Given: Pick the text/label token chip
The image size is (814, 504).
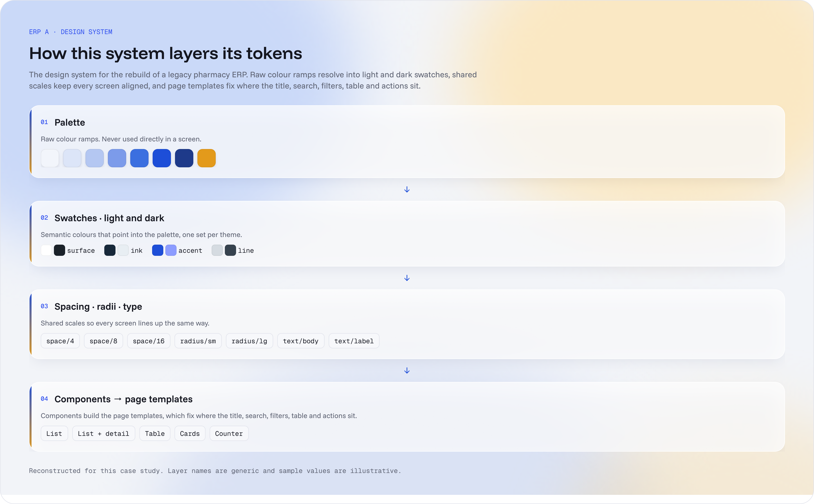Looking at the screenshot, I should (354, 341).
